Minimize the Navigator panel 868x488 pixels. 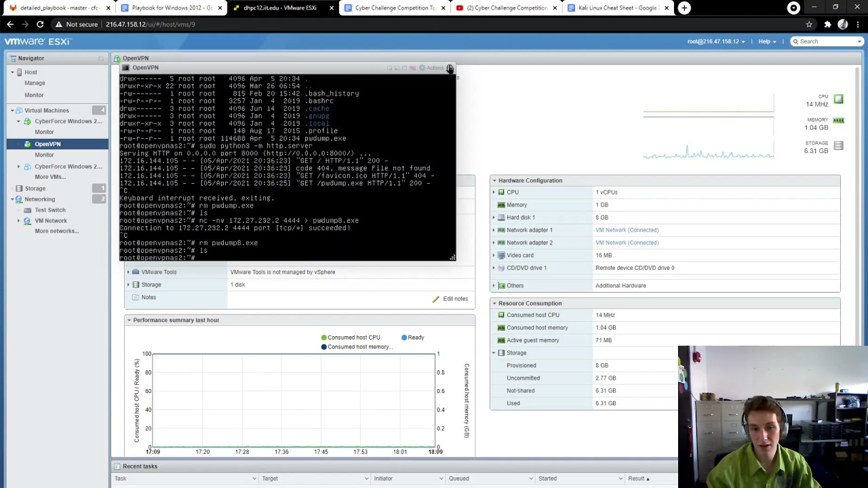pyautogui.click(x=101, y=58)
